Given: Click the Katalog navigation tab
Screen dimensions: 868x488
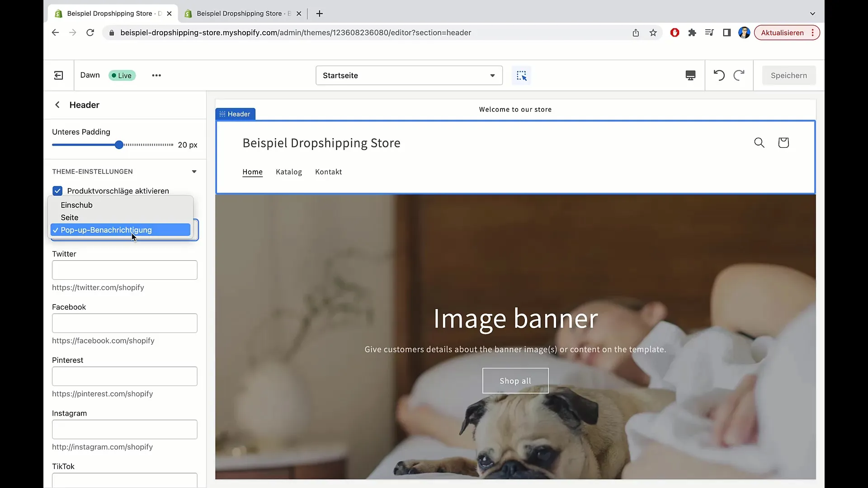Looking at the screenshot, I should click(289, 172).
